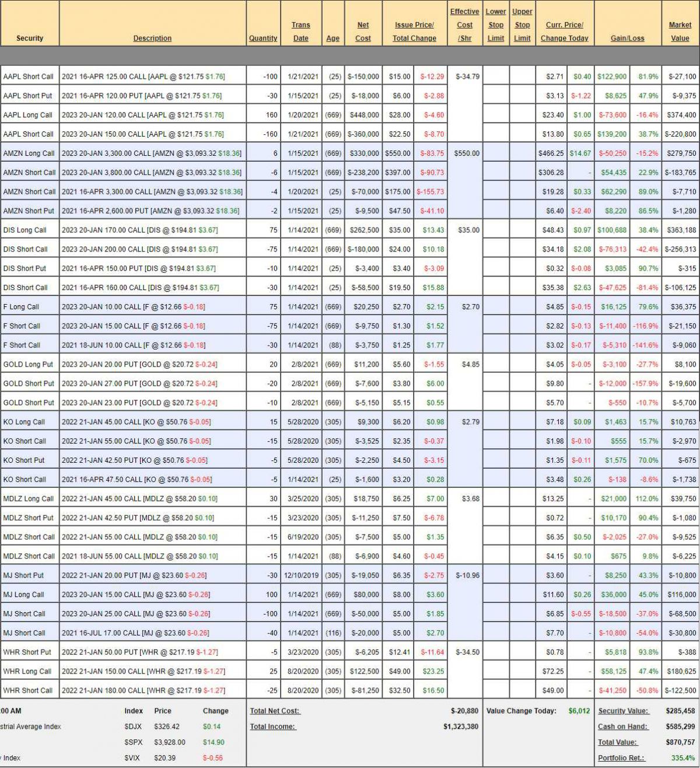Image resolution: width=700 pixels, height=768 pixels.
Task: Click the Total Net Cost label
Action: (275, 711)
